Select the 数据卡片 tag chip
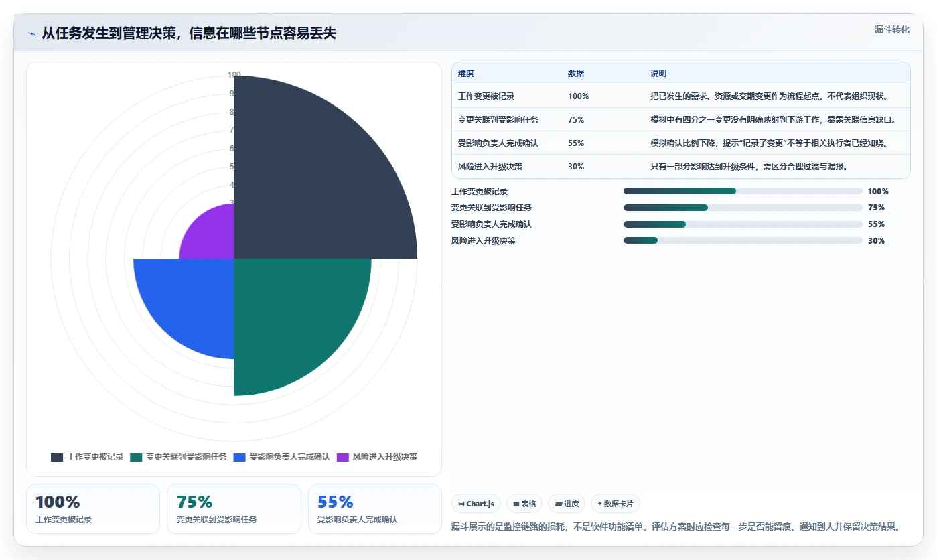This screenshot has width=937, height=560. coord(616,504)
